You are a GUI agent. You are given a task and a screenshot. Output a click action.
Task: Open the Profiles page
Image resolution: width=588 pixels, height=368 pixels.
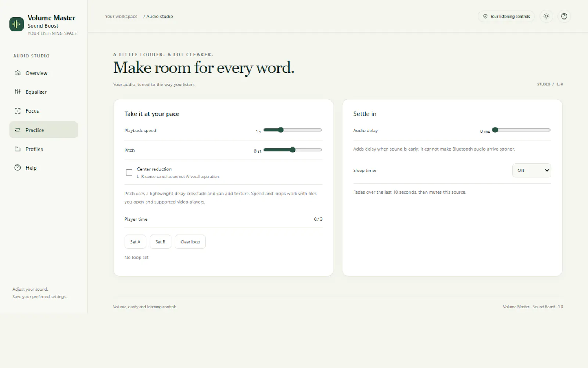pos(43,149)
